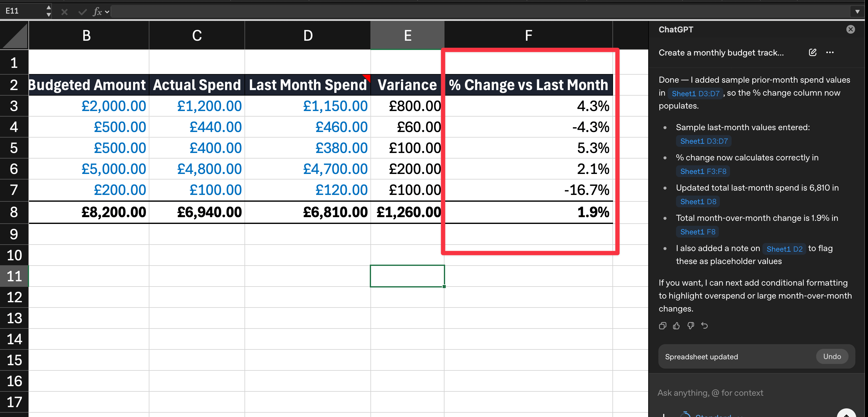Click the cancel entry X icon
This screenshot has height=417, width=868.
click(64, 12)
